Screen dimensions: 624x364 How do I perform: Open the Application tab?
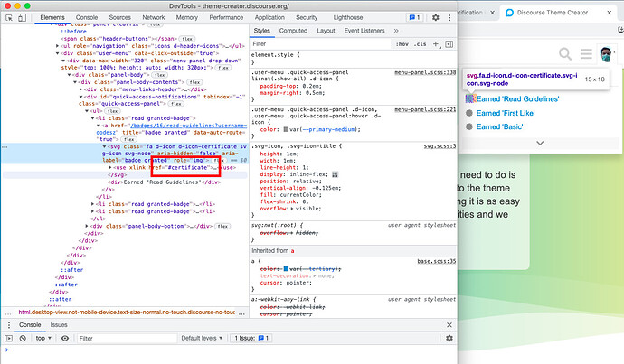(269, 17)
